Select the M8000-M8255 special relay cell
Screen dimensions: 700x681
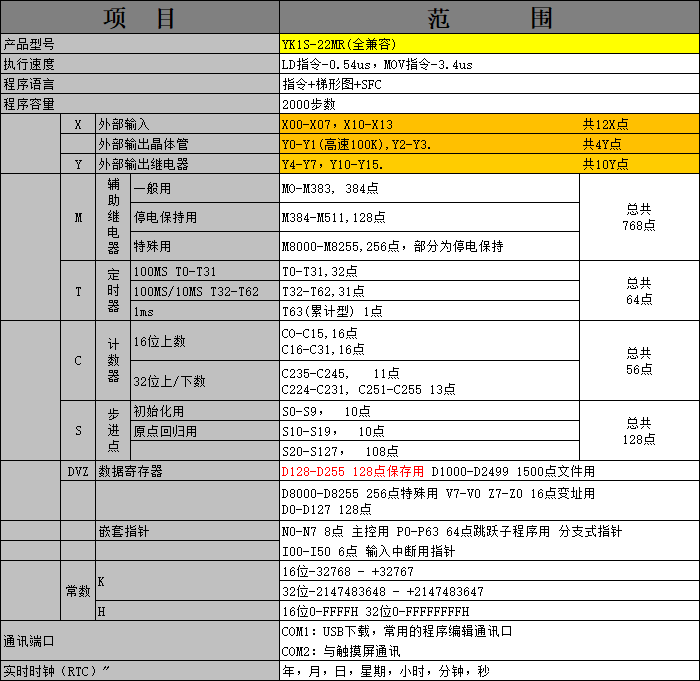click(430, 246)
